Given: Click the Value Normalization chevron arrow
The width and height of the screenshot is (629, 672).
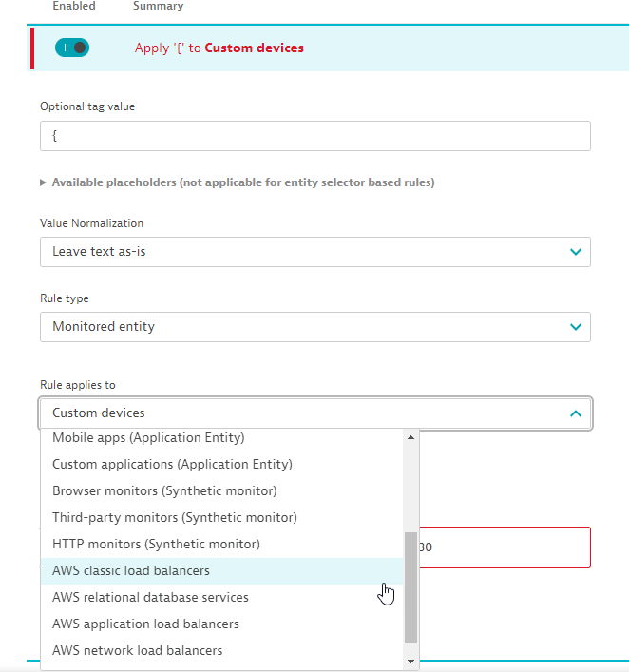Looking at the screenshot, I should pyautogui.click(x=575, y=252).
